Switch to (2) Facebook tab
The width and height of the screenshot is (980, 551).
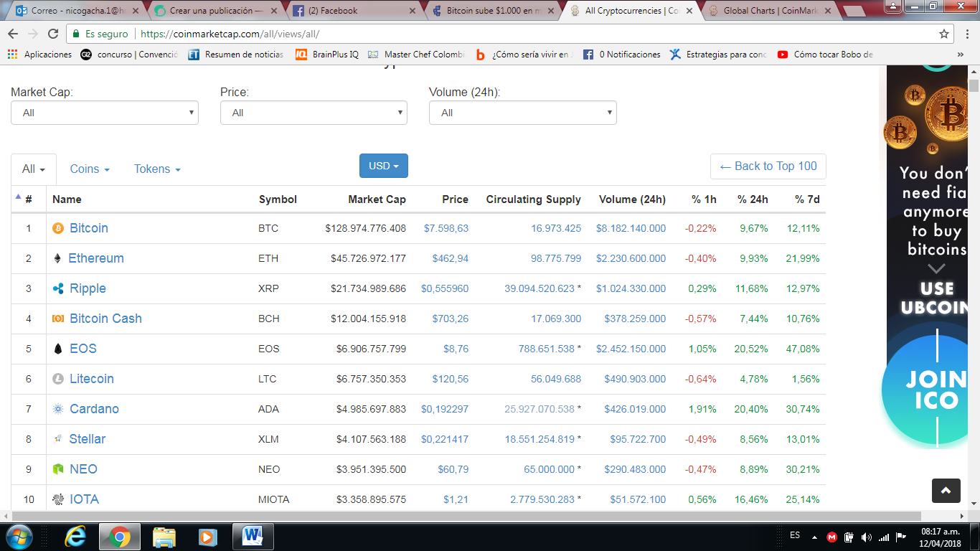click(352, 11)
